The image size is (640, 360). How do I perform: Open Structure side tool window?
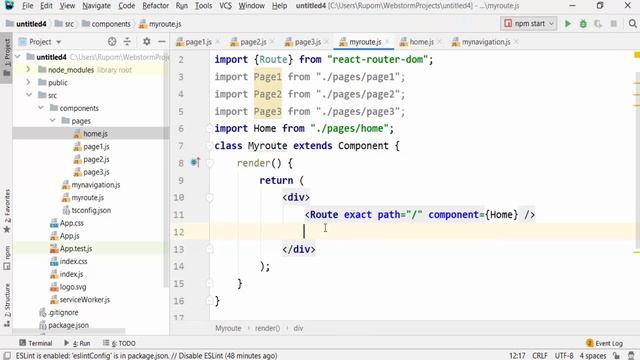[x=7, y=305]
